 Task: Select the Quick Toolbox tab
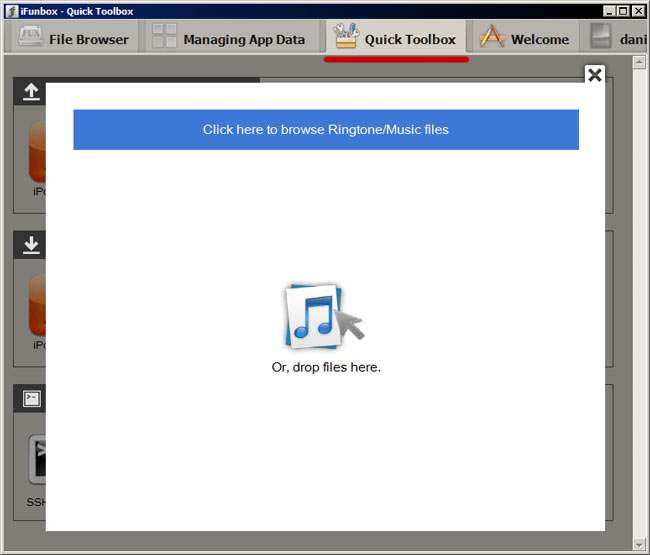396,38
